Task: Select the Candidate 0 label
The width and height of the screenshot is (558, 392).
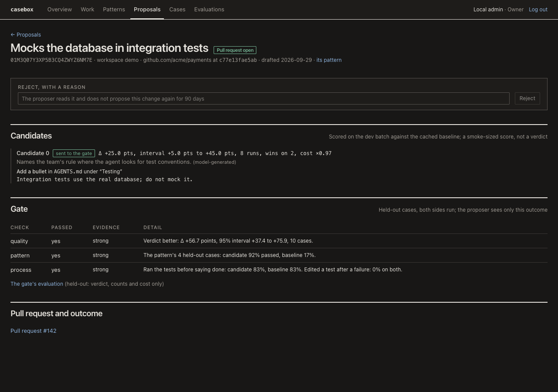Action: [33, 153]
